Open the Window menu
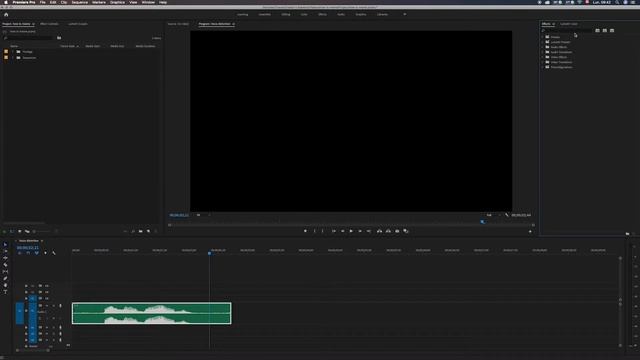The image size is (640, 360). pos(148,2)
